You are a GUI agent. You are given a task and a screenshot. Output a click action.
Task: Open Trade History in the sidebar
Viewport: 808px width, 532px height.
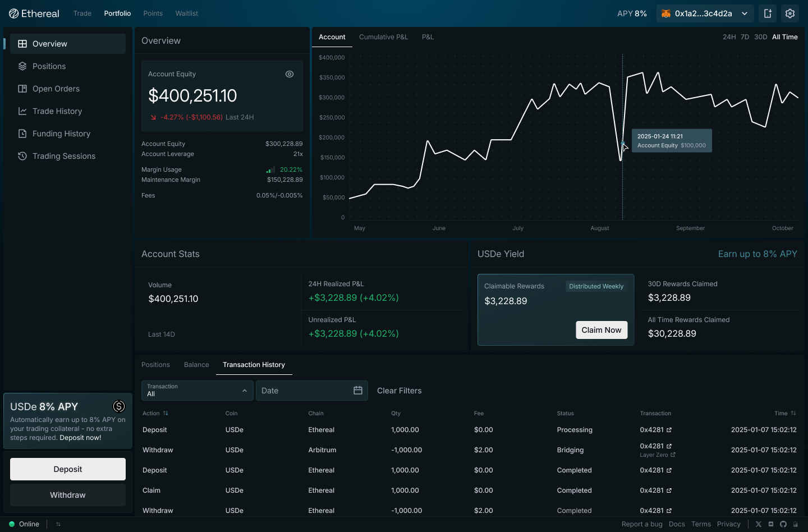pos(57,111)
